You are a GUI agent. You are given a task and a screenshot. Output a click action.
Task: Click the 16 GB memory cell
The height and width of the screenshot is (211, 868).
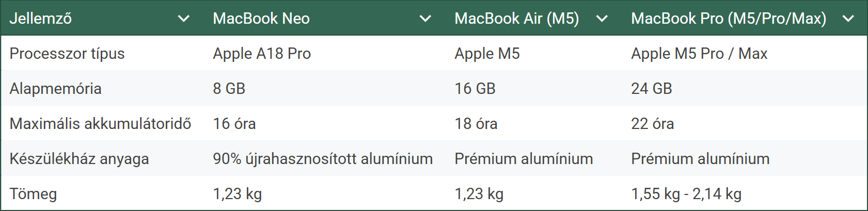tap(475, 89)
